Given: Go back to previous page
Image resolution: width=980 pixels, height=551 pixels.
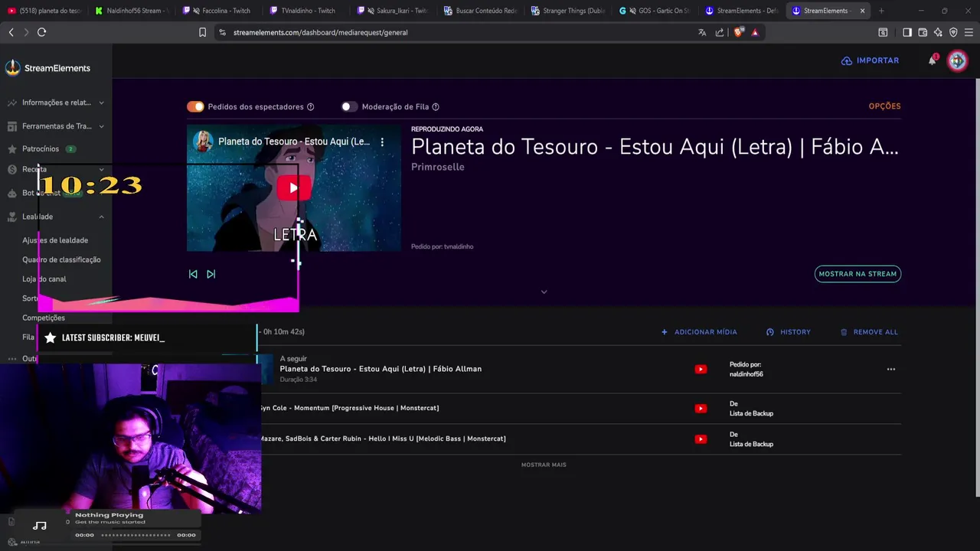Looking at the screenshot, I should (x=11, y=32).
